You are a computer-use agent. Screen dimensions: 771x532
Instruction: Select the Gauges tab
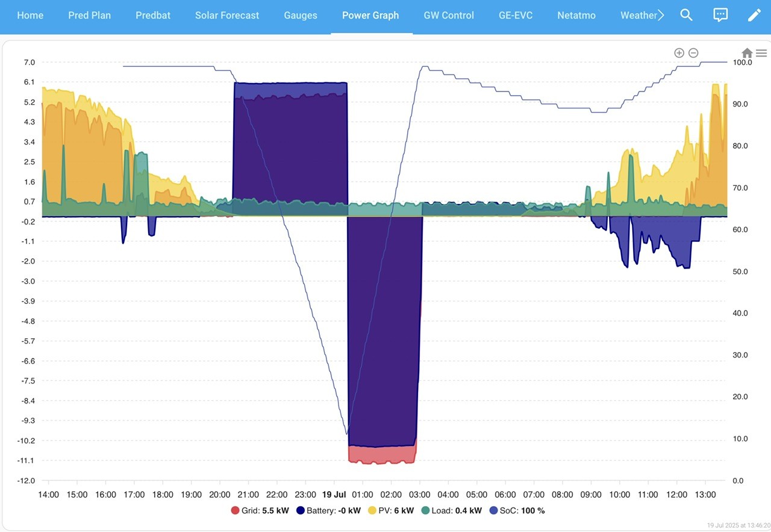pos(301,15)
